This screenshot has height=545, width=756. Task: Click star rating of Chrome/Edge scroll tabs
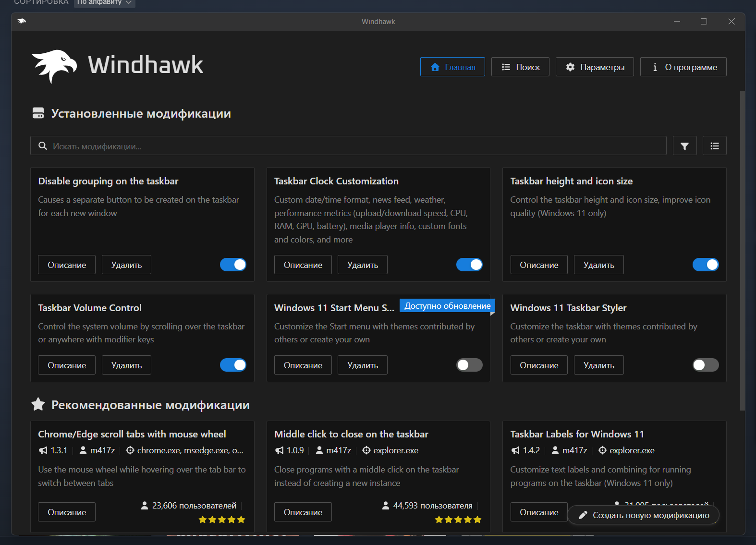222,520
